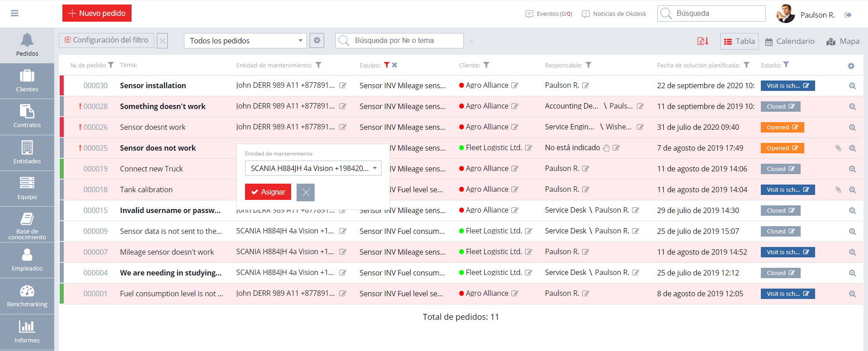Expand Configuración del filtro panel
Viewport: 868px width, 351px height.
[x=107, y=40]
